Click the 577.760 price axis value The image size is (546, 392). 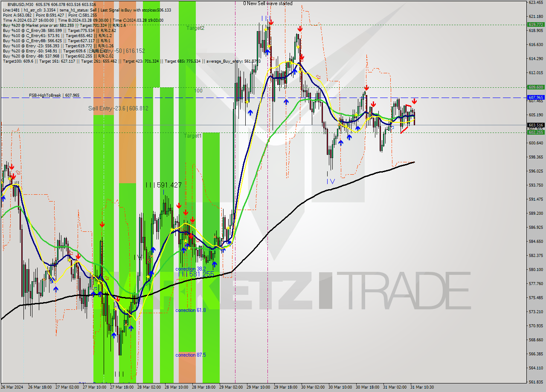click(536, 284)
